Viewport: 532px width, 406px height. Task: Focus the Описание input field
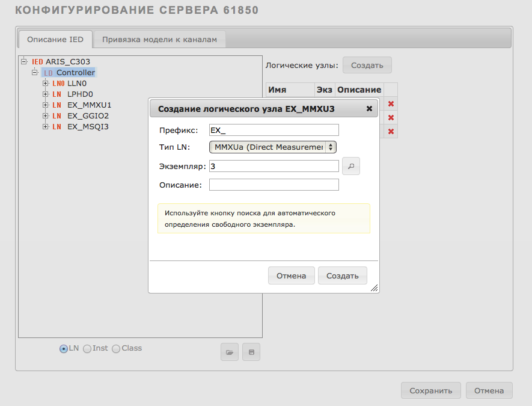274,185
